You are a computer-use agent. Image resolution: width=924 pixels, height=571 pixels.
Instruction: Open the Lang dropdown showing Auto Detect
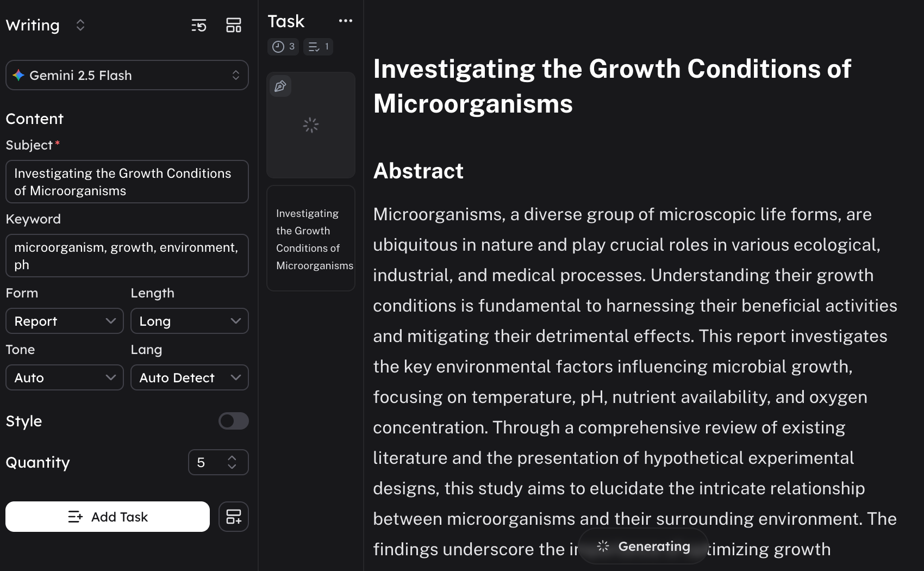[x=189, y=377]
